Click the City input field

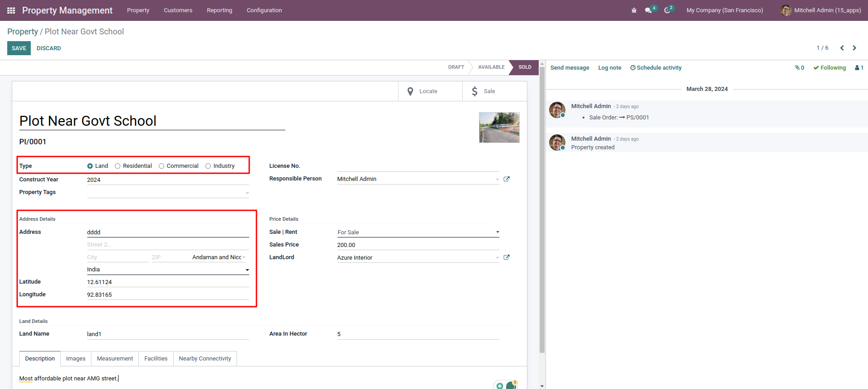tap(118, 257)
